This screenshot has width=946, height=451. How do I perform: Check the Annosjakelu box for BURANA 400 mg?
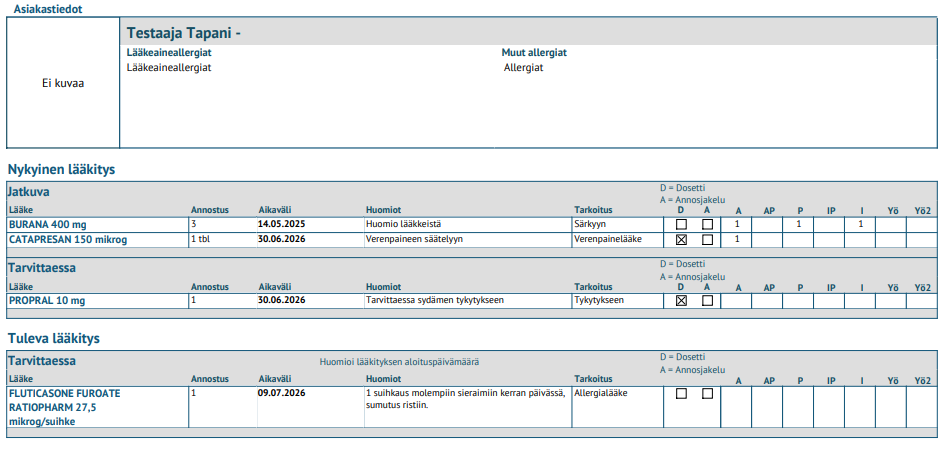708,224
